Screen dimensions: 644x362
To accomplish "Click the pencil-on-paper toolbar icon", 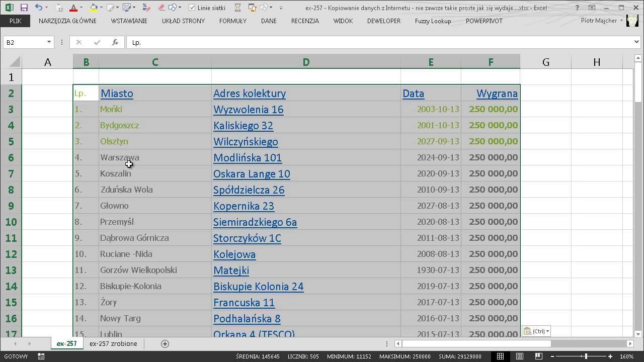I will [x=111, y=8].
